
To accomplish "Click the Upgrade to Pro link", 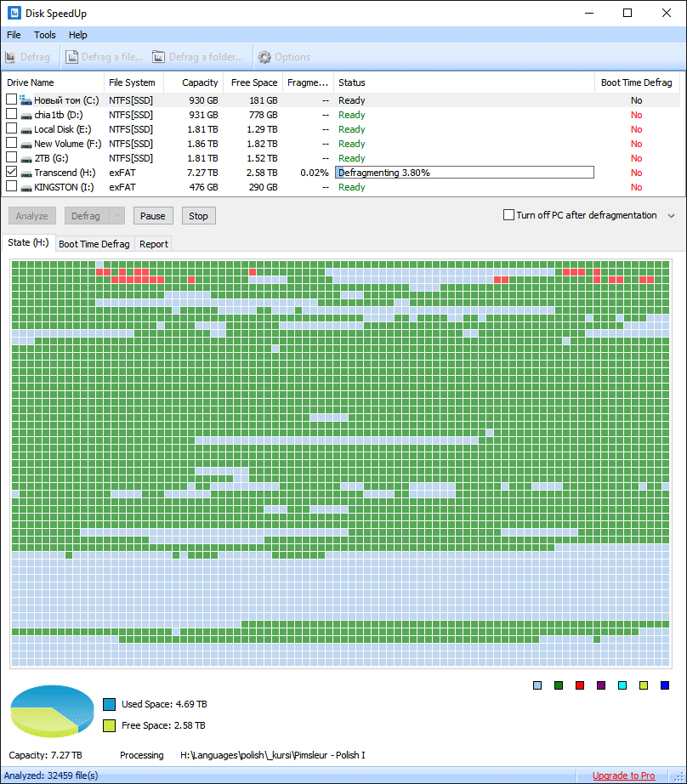I will pos(623,775).
